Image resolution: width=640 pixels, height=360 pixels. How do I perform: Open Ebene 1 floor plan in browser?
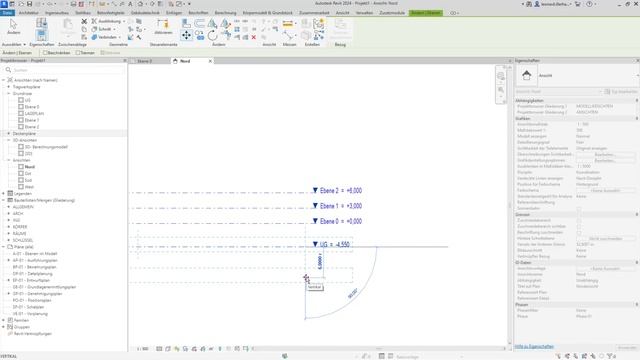point(32,120)
